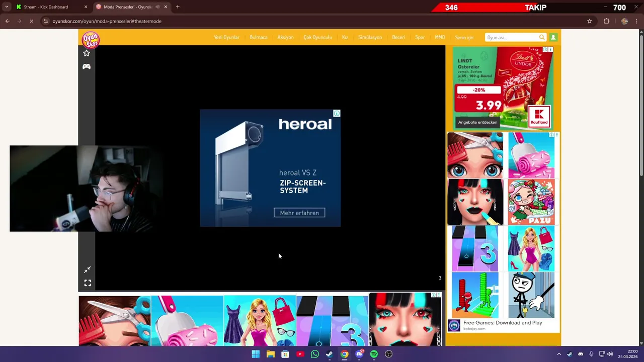The height and width of the screenshot is (362, 644).
Task: Bookmark this page with the star
Action: click(x=589, y=21)
